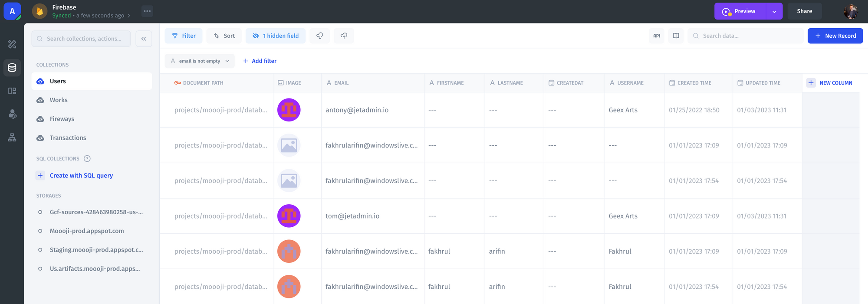This screenshot has height=304, width=868.
Task: Click the Preview button
Action: (x=740, y=11)
